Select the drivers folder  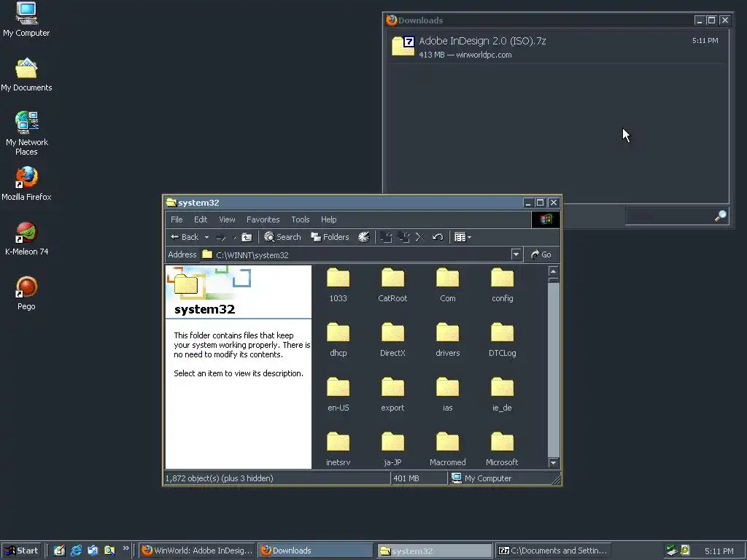point(448,340)
